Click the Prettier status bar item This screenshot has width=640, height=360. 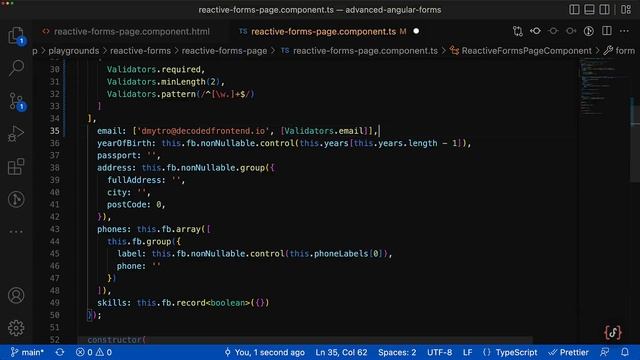[568, 352]
